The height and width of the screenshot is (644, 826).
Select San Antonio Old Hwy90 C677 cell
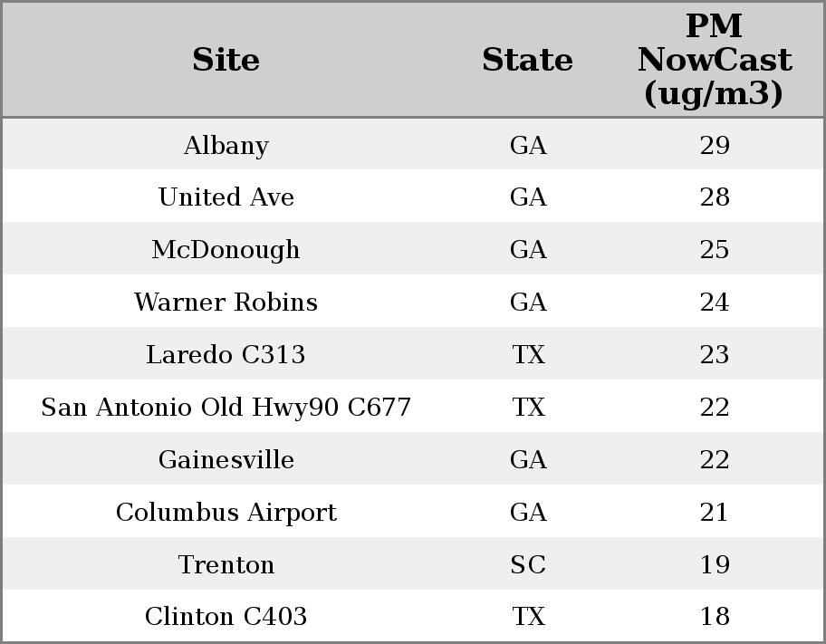(x=226, y=408)
